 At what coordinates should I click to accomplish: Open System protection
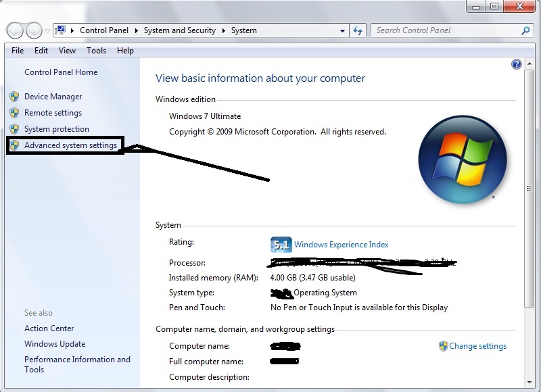pos(57,129)
